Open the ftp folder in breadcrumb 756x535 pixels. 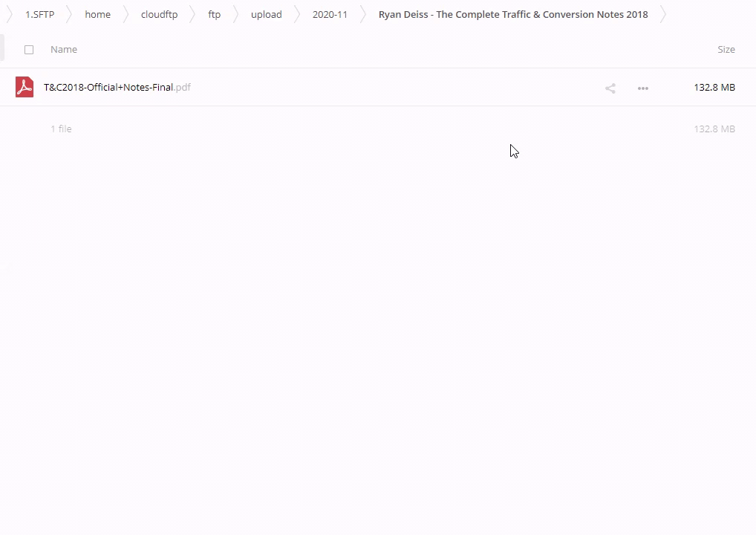(214, 14)
